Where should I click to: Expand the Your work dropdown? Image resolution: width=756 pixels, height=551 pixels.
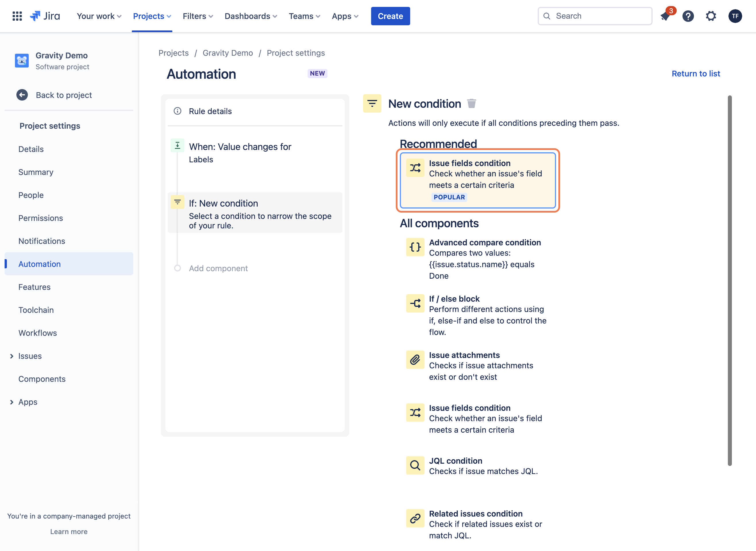pyautogui.click(x=99, y=16)
